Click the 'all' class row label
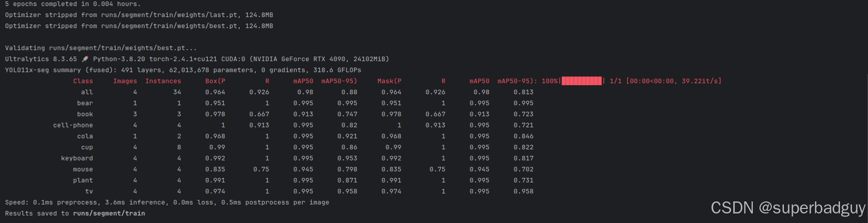This screenshot has height=223, width=868. tap(87, 92)
